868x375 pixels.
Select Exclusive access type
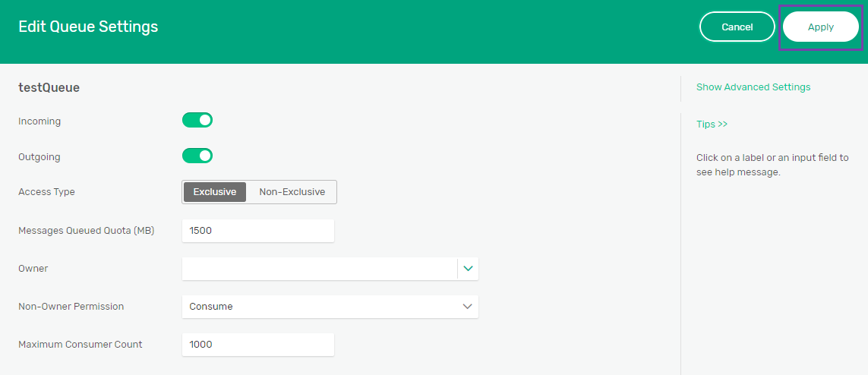coord(215,192)
